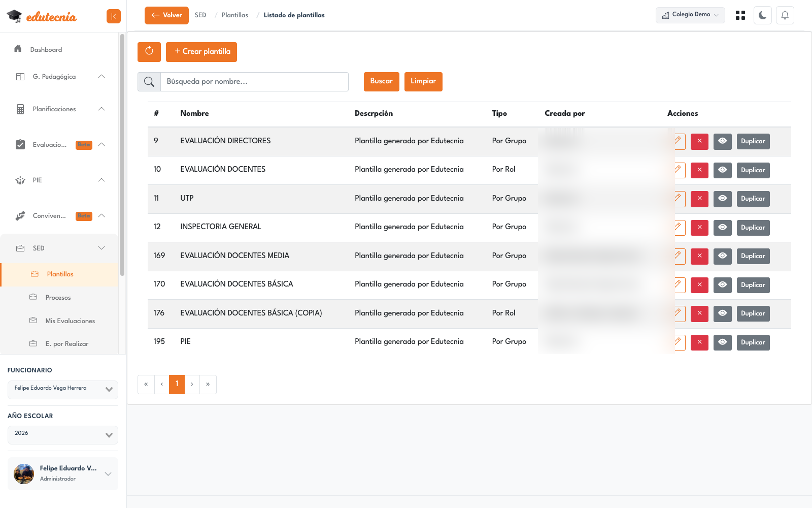Expand the Planificaciones menu
The image size is (812, 508).
pos(61,109)
